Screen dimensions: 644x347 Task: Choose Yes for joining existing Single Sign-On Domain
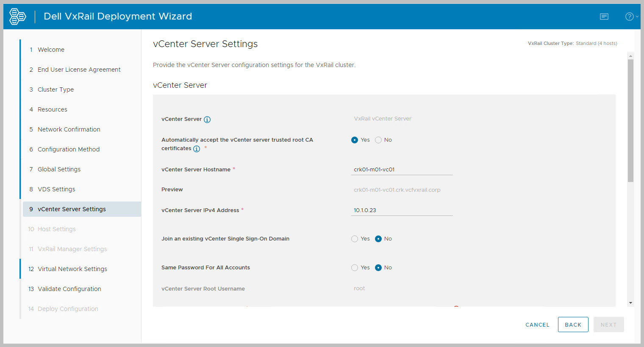click(x=355, y=239)
